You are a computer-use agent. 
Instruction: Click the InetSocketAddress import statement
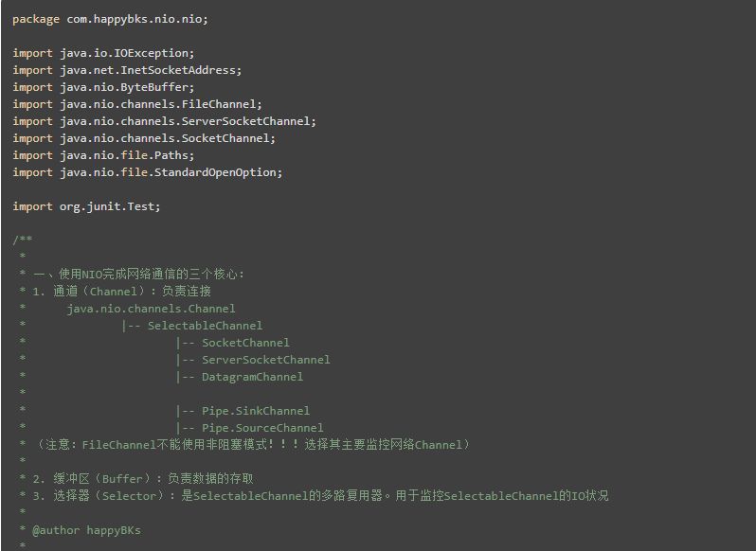(127, 70)
